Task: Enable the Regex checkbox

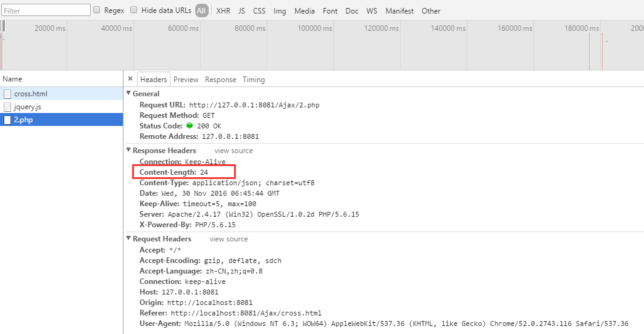Action: pyautogui.click(x=97, y=10)
